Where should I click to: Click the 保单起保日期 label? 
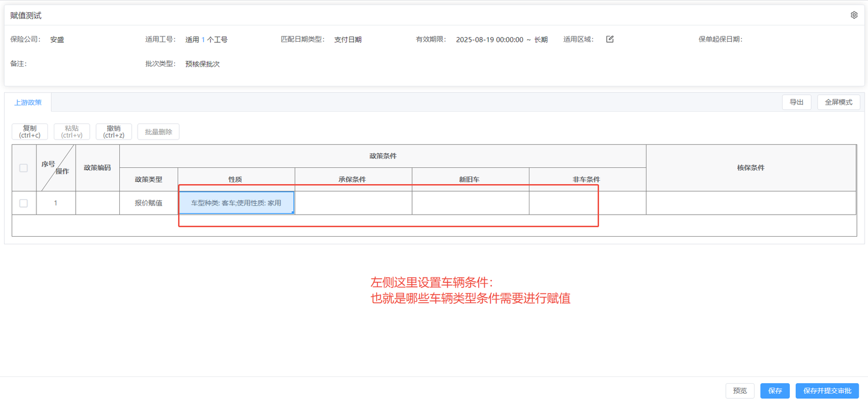(720, 40)
